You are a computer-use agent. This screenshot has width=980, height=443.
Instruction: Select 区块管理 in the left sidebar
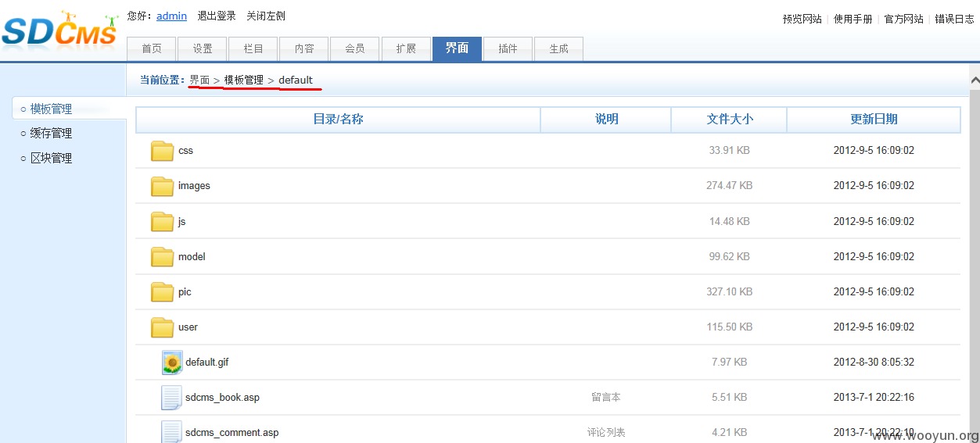pos(51,158)
